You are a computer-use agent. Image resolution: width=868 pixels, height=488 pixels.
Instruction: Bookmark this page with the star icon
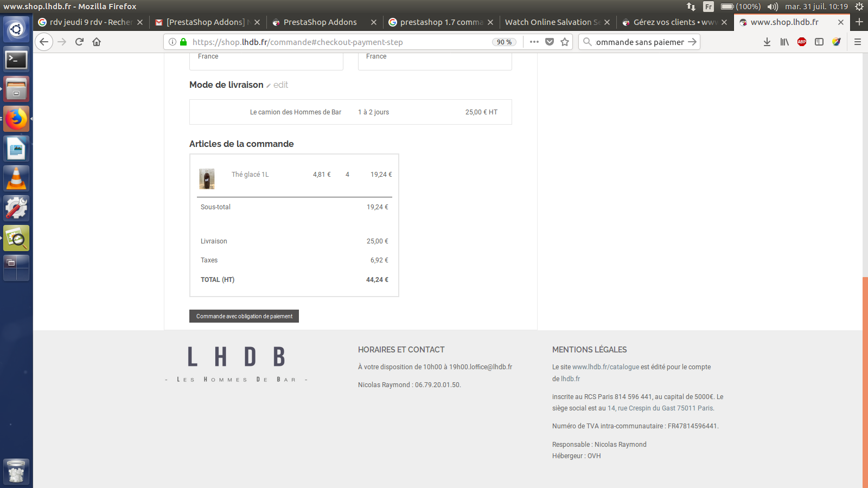[565, 42]
